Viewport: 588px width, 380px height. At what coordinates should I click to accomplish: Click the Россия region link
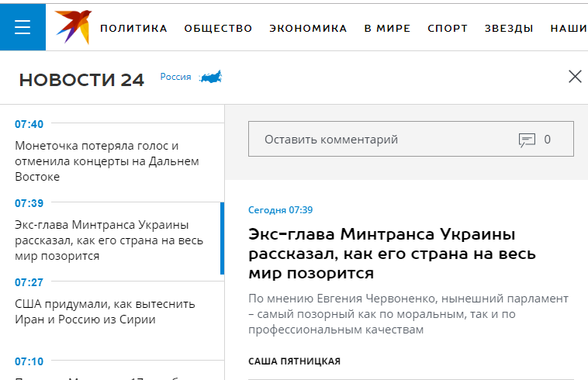click(175, 77)
